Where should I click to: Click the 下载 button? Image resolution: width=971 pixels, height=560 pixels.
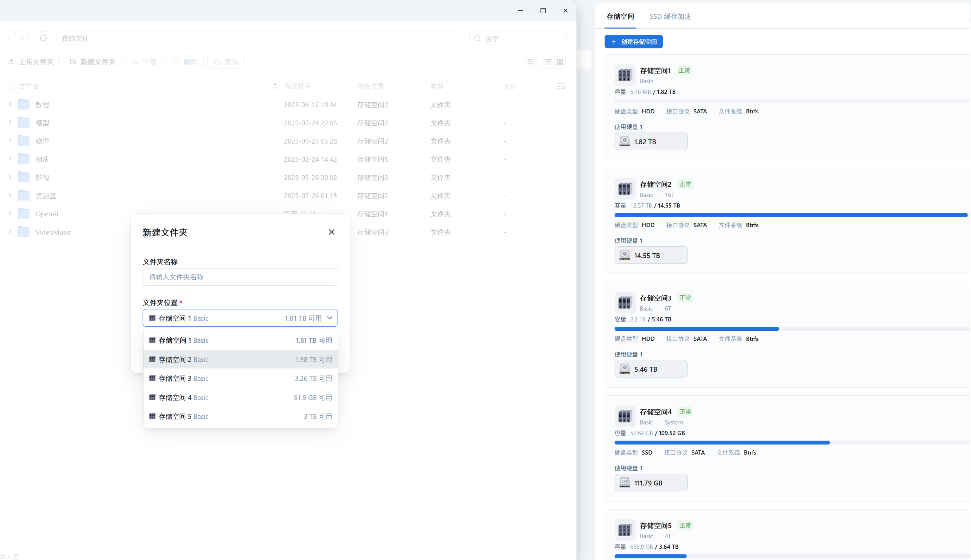(x=144, y=62)
